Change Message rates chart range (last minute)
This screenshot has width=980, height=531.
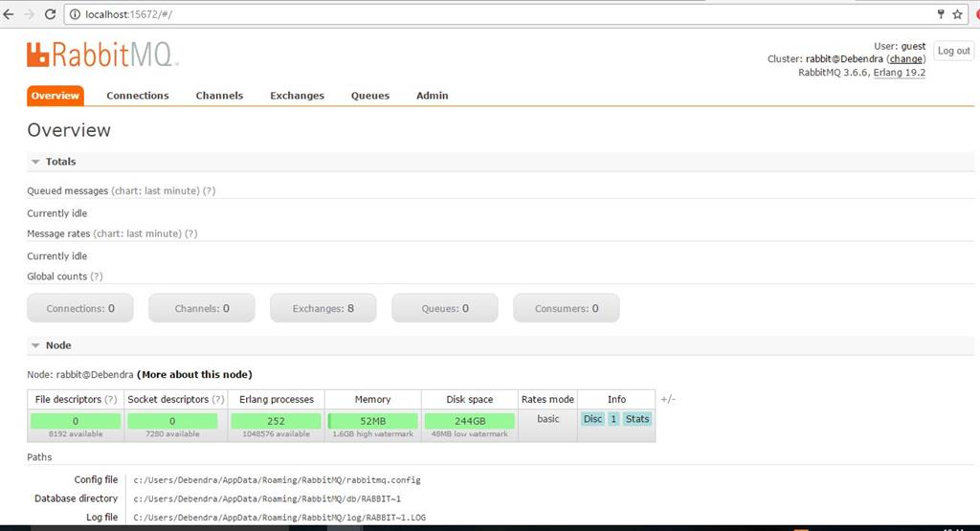point(138,233)
